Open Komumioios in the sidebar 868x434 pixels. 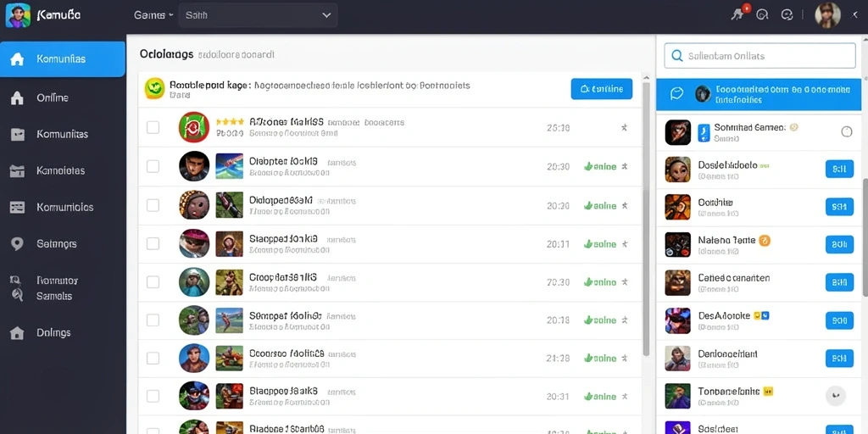pos(63,208)
